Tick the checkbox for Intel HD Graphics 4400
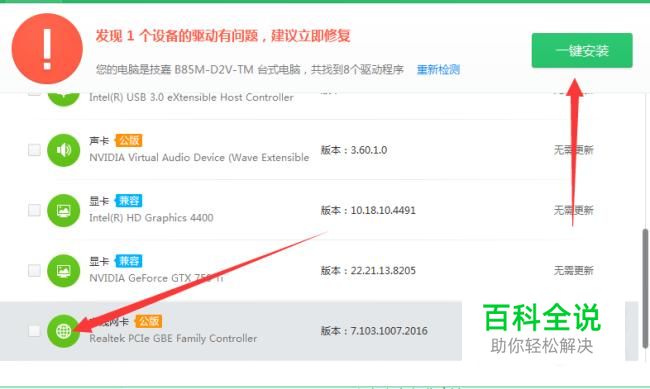This screenshot has height=389, width=650. [34, 210]
